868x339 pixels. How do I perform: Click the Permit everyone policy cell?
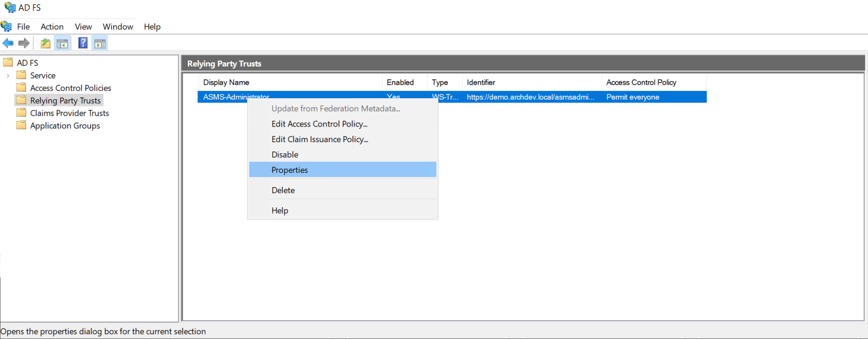(633, 97)
